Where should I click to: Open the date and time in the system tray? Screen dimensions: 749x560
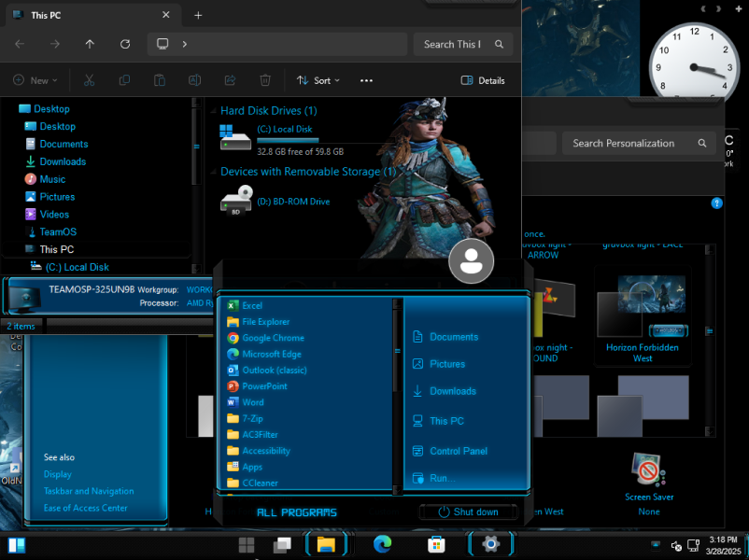point(723,545)
